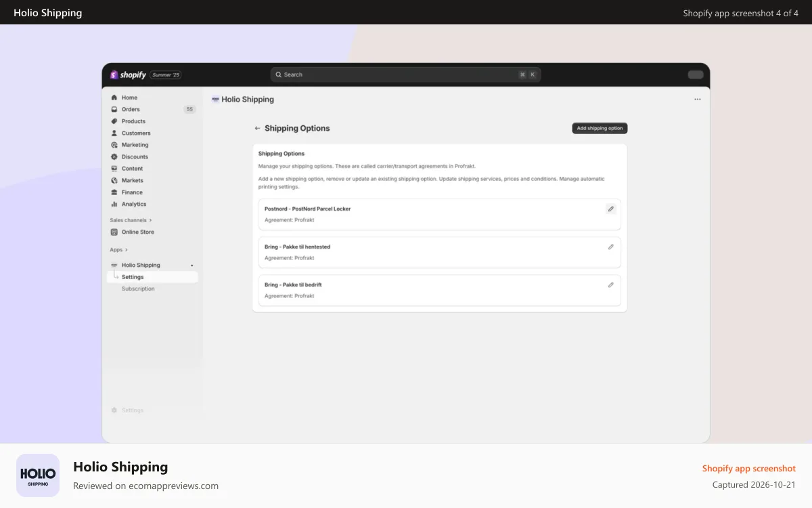812x508 pixels.
Task: Click the Shopify app screenshot footer label
Action: (749, 469)
